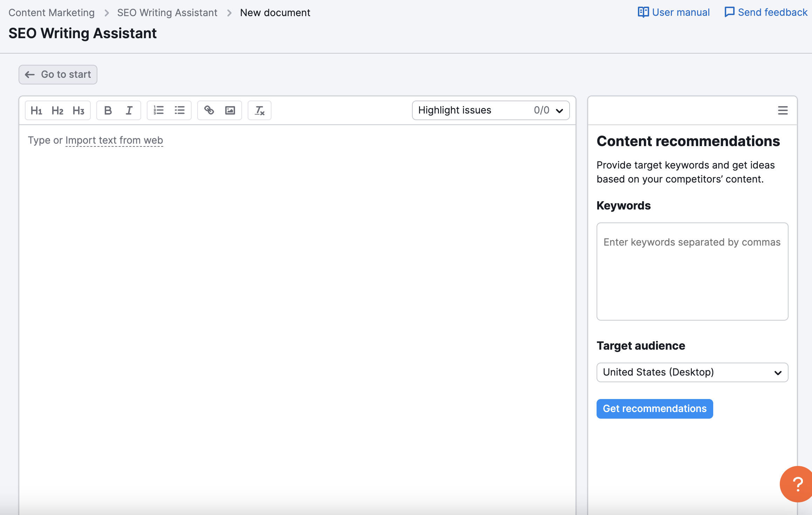Open the User manual link
The image size is (812, 515).
tap(674, 12)
